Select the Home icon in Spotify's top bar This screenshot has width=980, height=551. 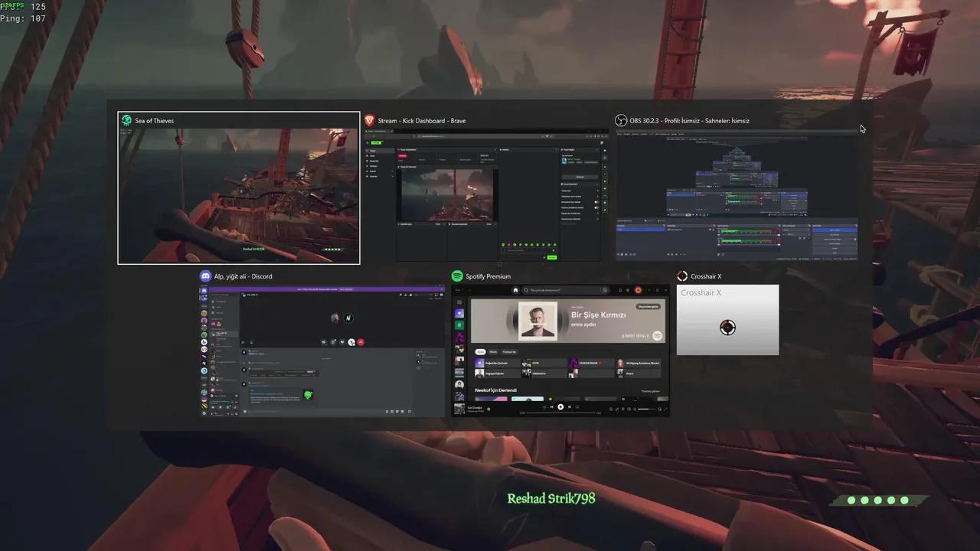(x=515, y=290)
